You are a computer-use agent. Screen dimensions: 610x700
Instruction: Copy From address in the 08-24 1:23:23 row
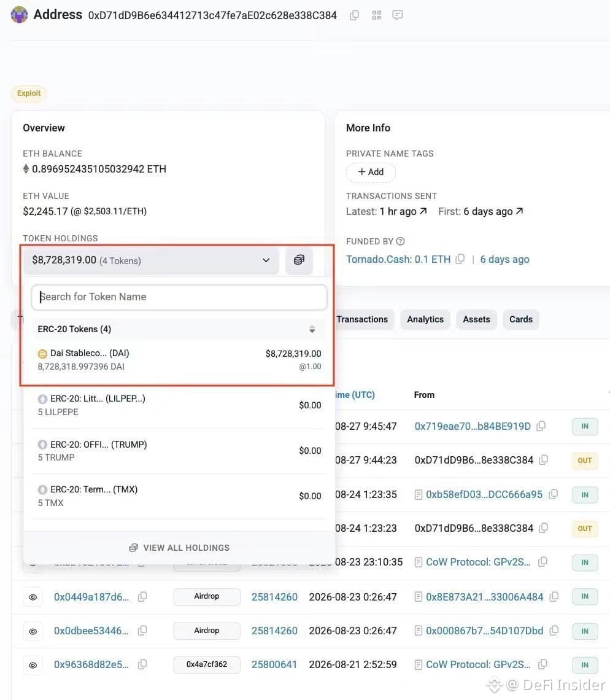[x=544, y=528]
